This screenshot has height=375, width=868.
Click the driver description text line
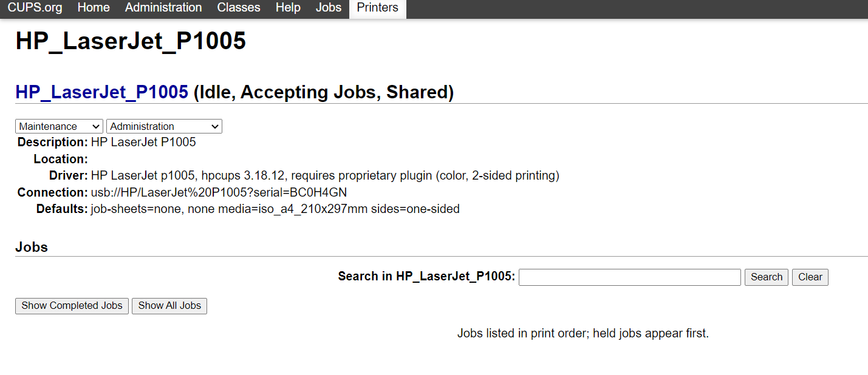coord(325,176)
